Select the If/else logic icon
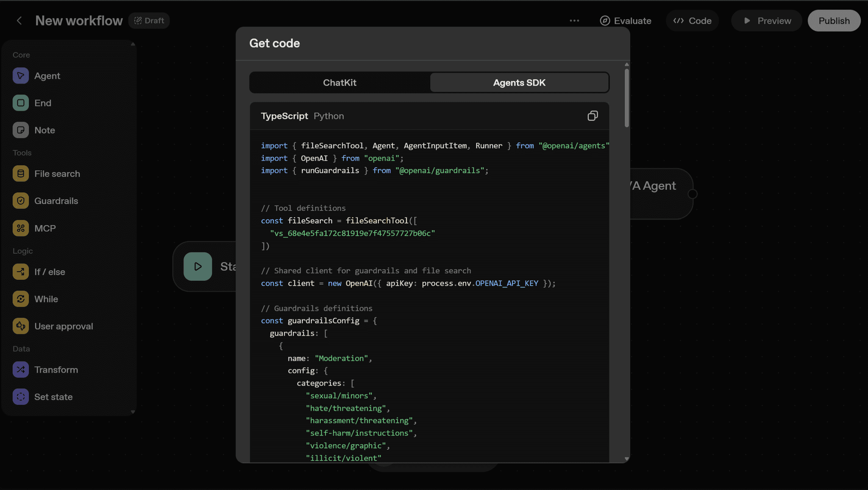Image resolution: width=868 pixels, height=490 pixels. pos(20,272)
